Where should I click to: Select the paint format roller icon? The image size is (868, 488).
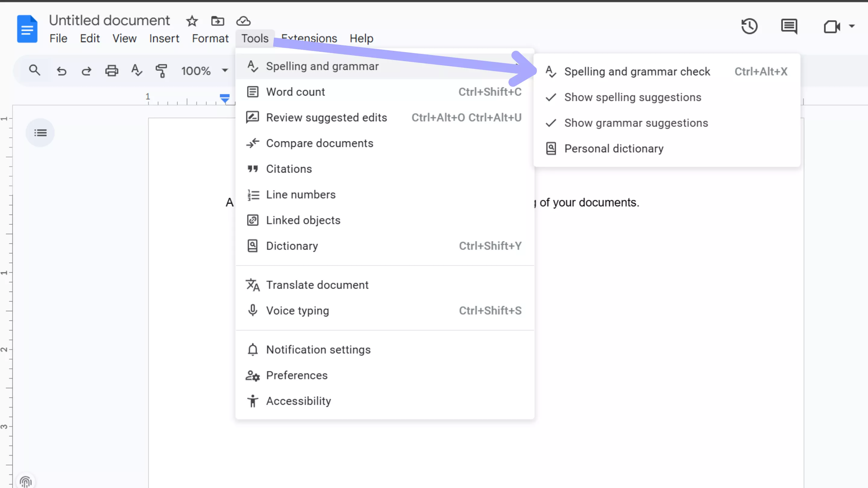tap(162, 71)
